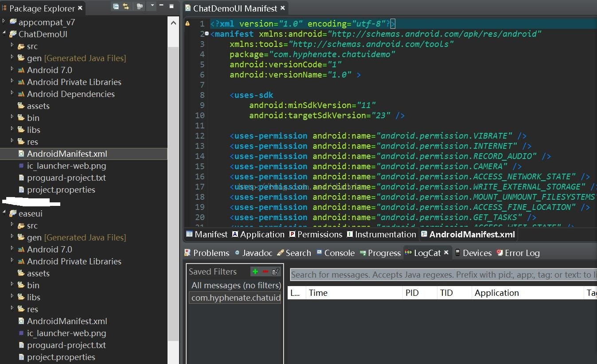The width and height of the screenshot is (597, 364).
Task: Click the android.permission.CAMERA line
Action: point(375,166)
